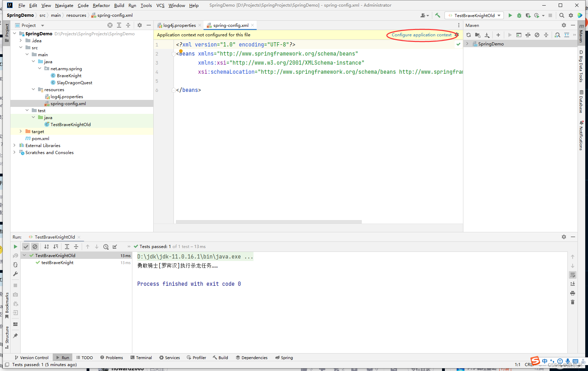Open test history clock icon
This screenshot has height=371, width=588.
(106, 247)
